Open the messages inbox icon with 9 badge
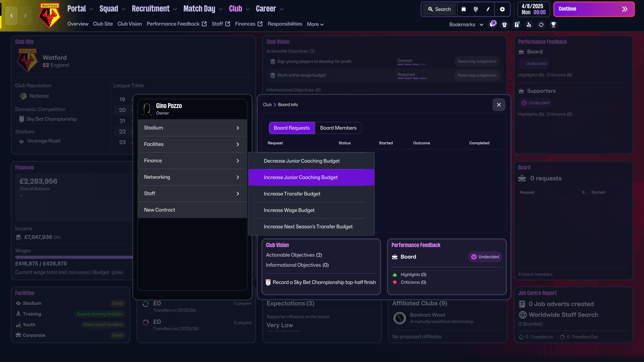 pyautogui.click(x=492, y=24)
